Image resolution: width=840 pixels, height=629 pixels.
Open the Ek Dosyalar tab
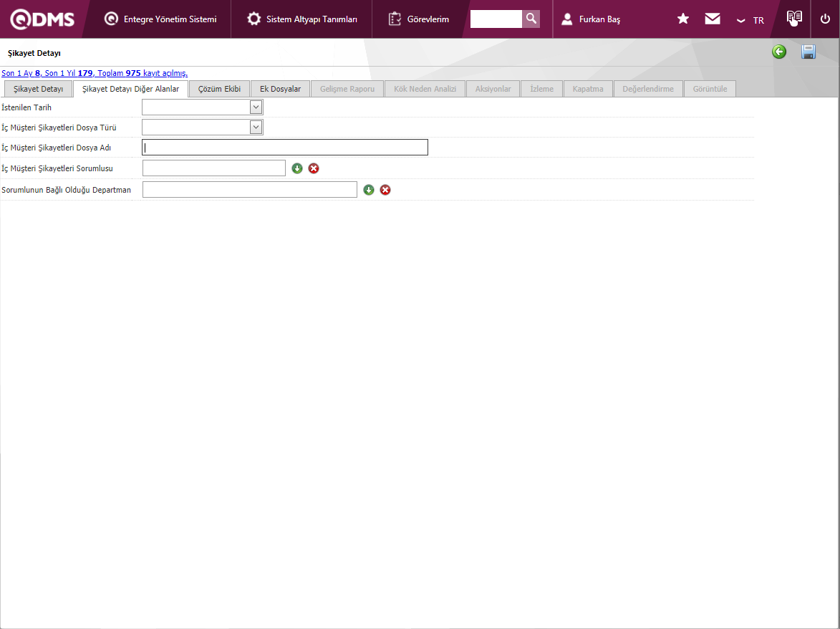pos(280,89)
